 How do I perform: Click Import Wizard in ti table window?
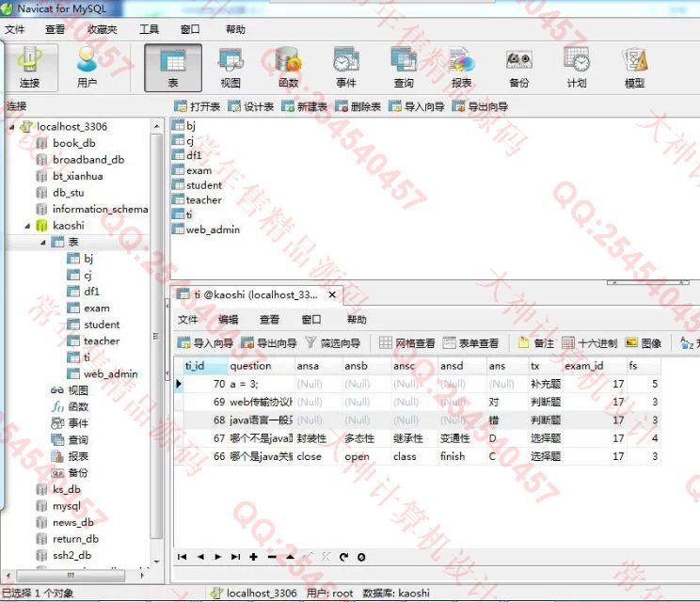(x=205, y=342)
